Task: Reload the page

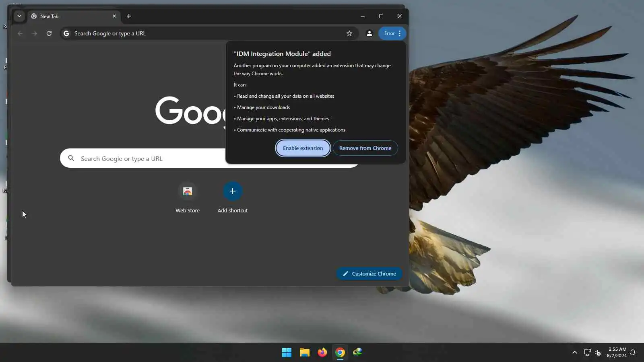Action: coord(49,33)
